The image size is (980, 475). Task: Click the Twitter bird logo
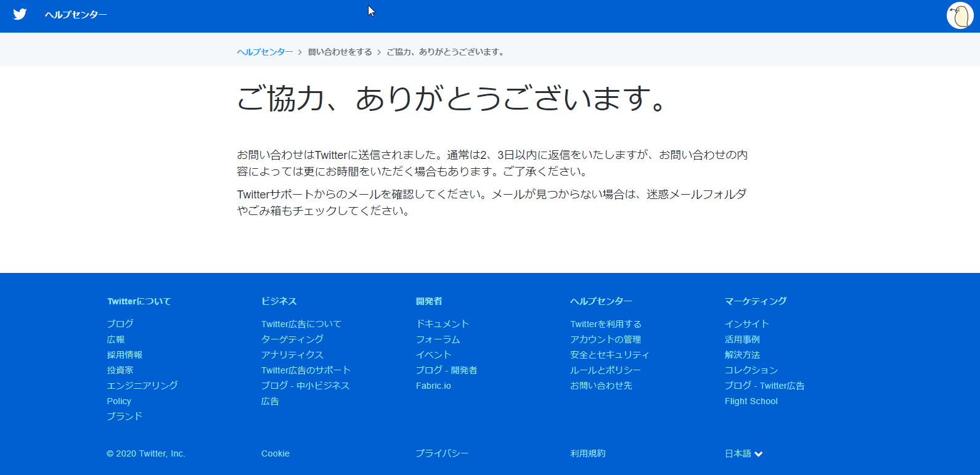click(20, 14)
